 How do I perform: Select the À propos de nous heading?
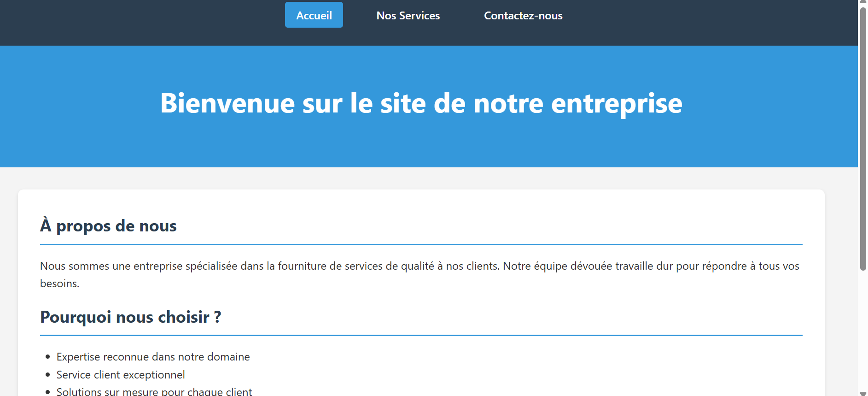pyautogui.click(x=108, y=226)
